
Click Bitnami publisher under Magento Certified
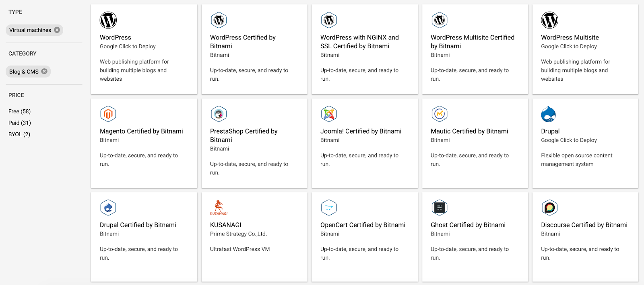(109, 140)
